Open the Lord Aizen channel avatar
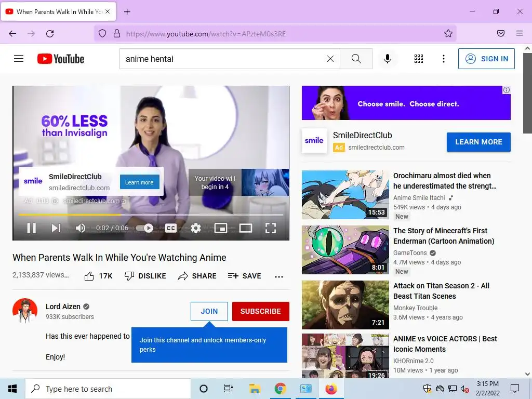 (25, 311)
